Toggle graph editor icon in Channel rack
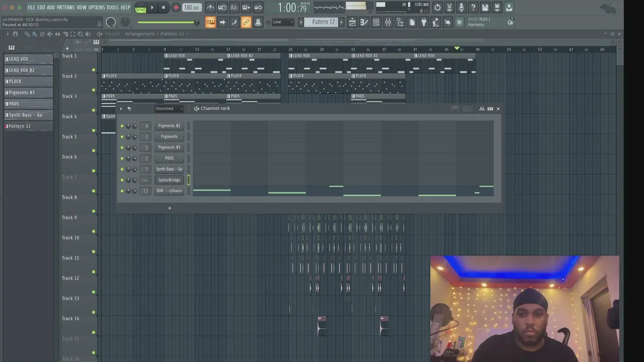This screenshot has height=362, width=644. [482, 109]
